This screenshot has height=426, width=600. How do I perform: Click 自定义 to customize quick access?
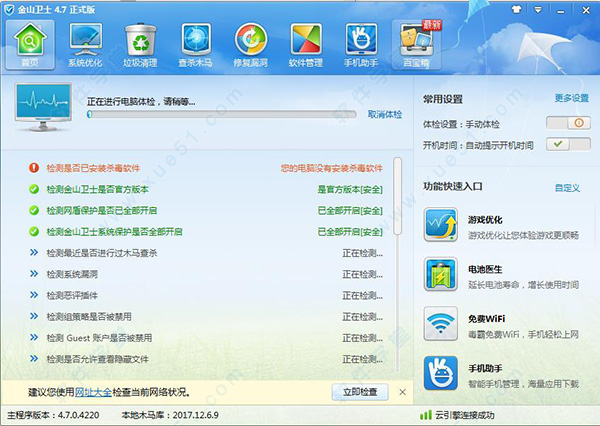[567, 188]
